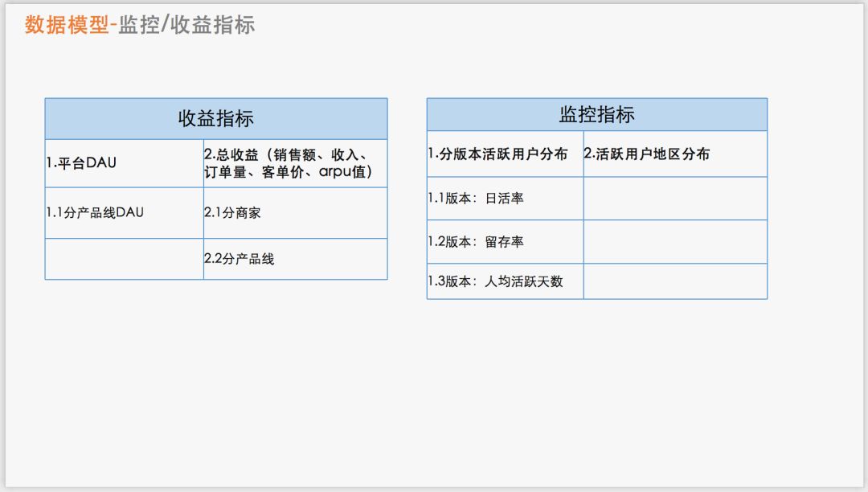Image resolution: width=868 pixels, height=492 pixels.
Task: Select the 收益指标 table header
Action: [216, 117]
